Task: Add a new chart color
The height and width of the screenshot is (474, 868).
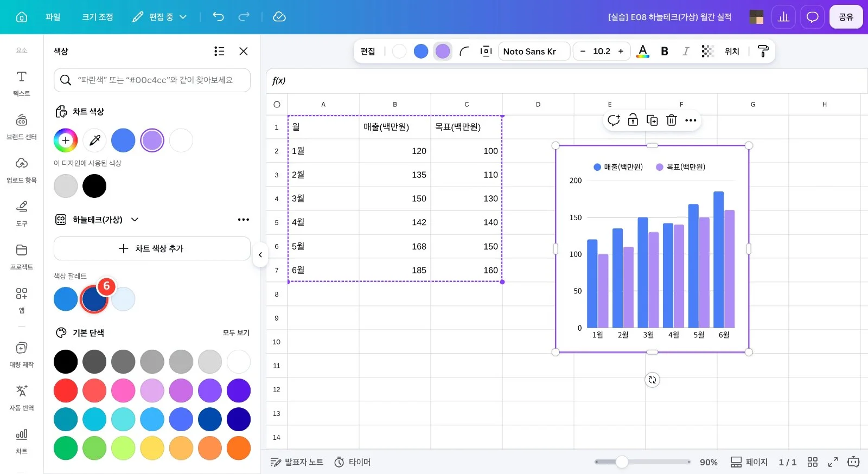Action: coord(66,140)
